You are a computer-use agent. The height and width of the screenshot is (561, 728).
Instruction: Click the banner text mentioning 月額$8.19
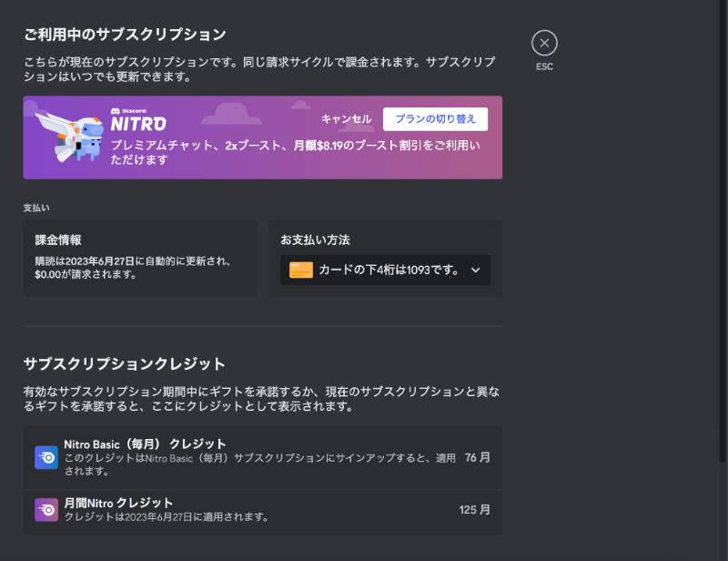point(295,152)
